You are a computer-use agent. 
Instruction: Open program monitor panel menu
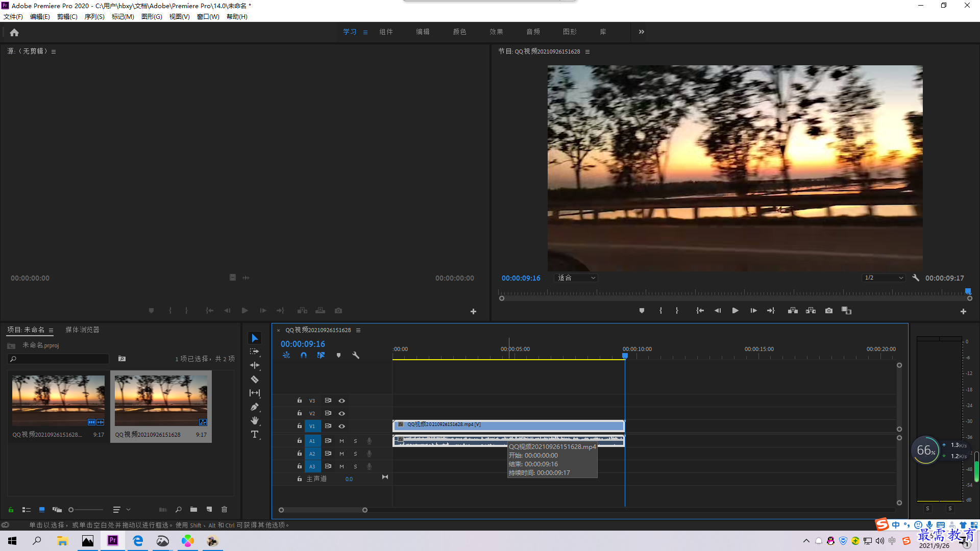(587, 52)
